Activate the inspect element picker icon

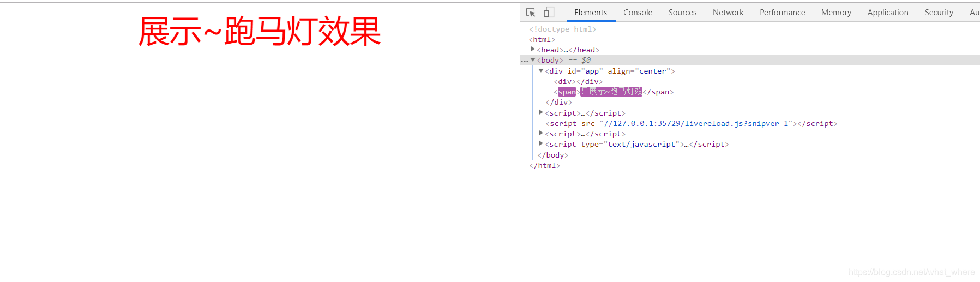tap(531, 12)
